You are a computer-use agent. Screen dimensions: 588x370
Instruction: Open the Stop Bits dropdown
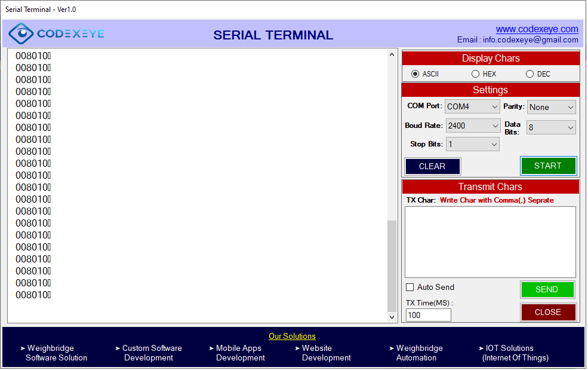472,145
